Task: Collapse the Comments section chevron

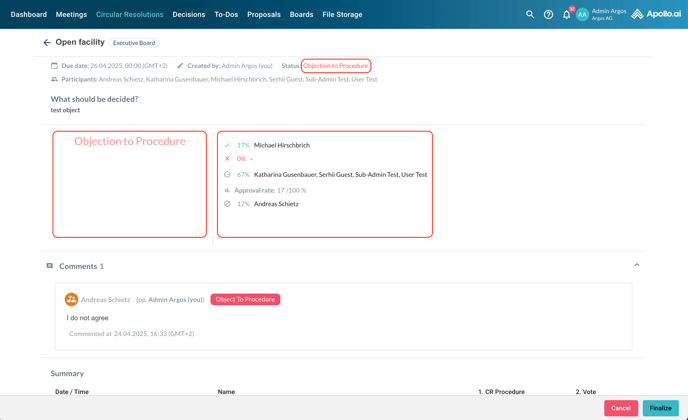Action: click(x=636, y=265)
